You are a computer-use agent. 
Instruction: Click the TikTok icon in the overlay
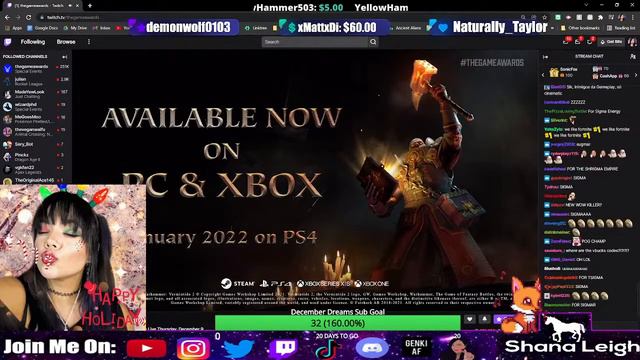pos(327,349)
